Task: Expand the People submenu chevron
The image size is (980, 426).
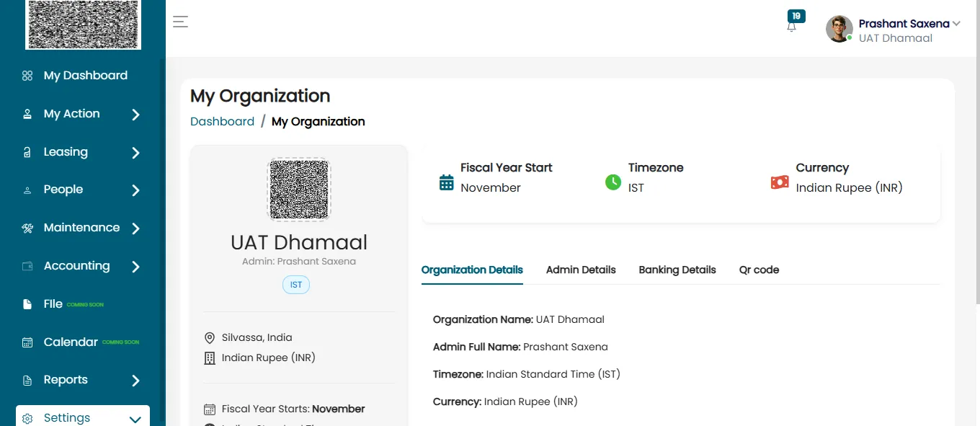Action: pos(135,190)
